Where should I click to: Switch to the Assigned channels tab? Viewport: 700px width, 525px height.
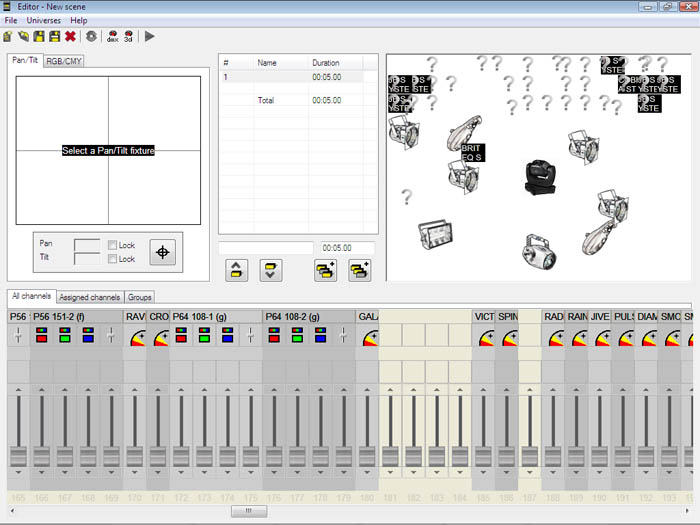pyautogui.click(x=89, y=297)
